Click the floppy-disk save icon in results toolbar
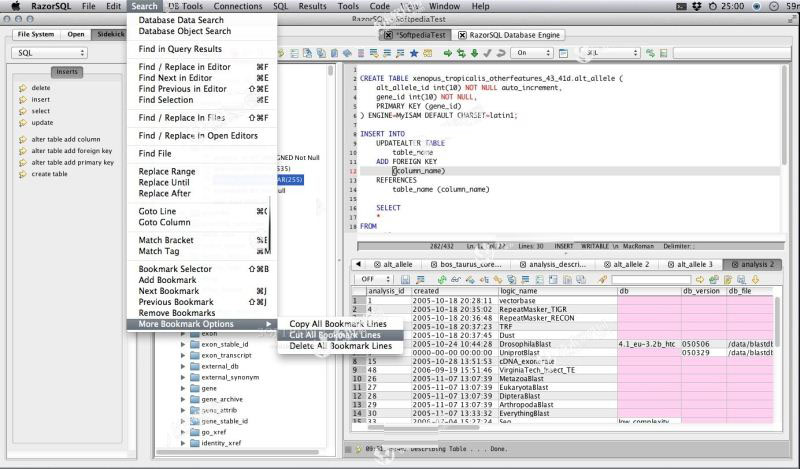Image resolution: width=800 pixels, height=469 pixels. pos(405,280)
